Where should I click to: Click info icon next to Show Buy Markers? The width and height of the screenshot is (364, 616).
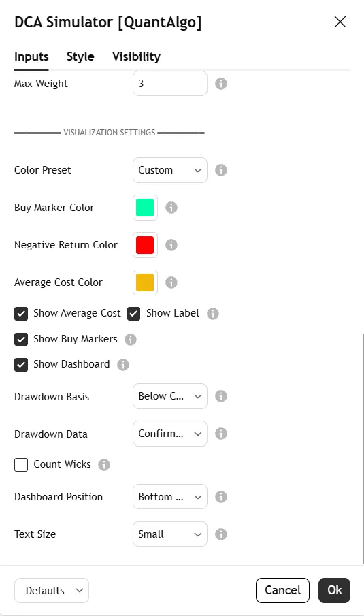pyautogui.click(x=131, y=339)
